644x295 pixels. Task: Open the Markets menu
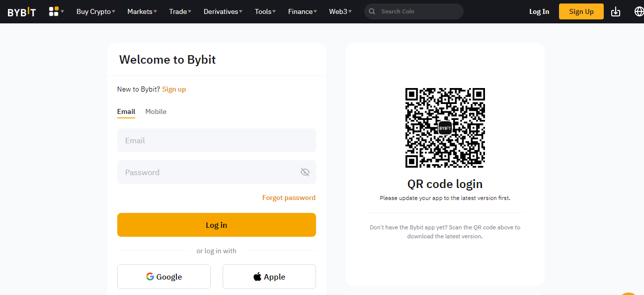[142, 11]
